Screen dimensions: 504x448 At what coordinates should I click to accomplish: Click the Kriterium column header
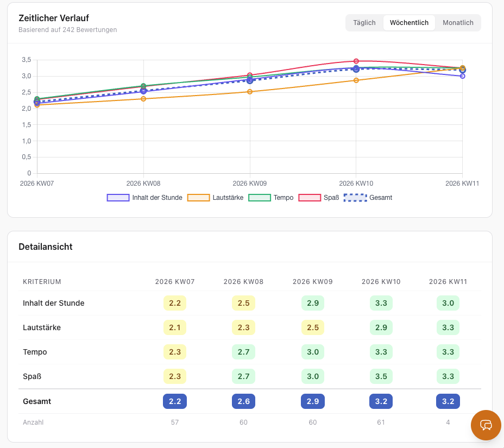point(42,282)
